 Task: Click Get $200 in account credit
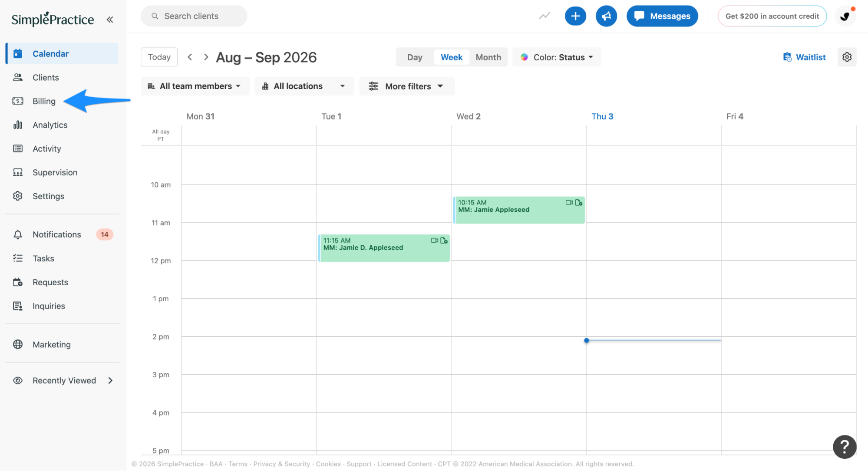772,16
